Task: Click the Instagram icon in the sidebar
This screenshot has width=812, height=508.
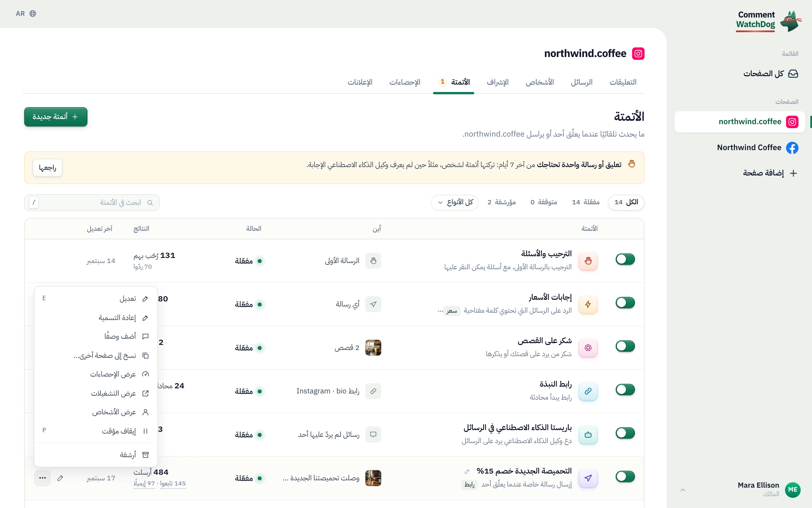Action: click(792, 122)
